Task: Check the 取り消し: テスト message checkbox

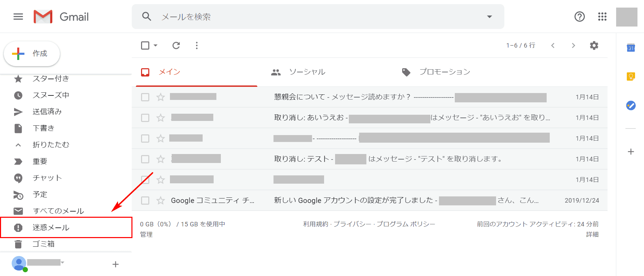Action: [x=145, y=159]
